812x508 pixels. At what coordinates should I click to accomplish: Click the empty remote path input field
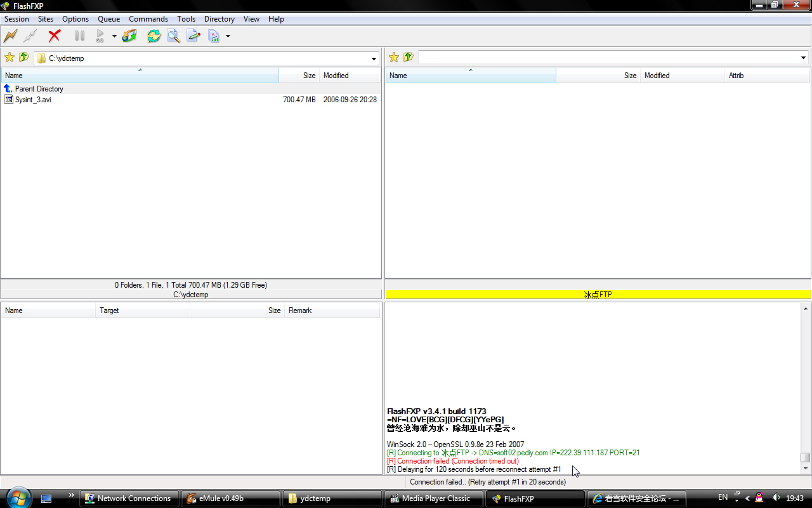coord(608,58)
